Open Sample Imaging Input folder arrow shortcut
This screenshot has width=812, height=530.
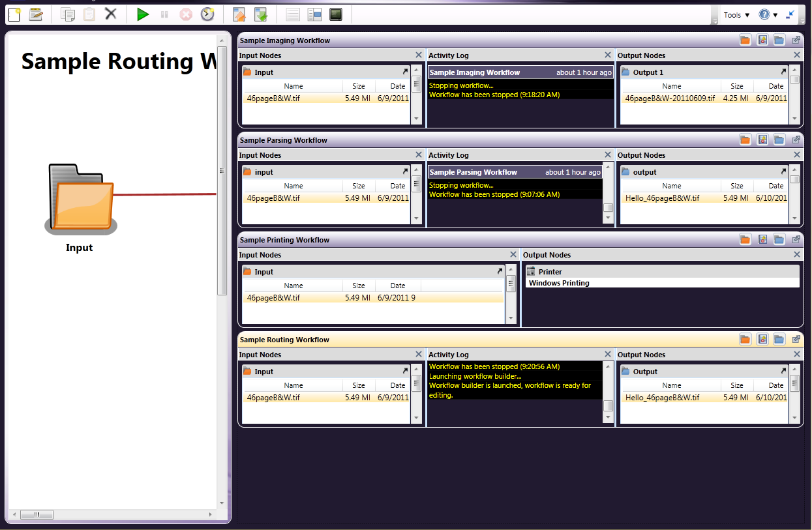click(405, 72)
